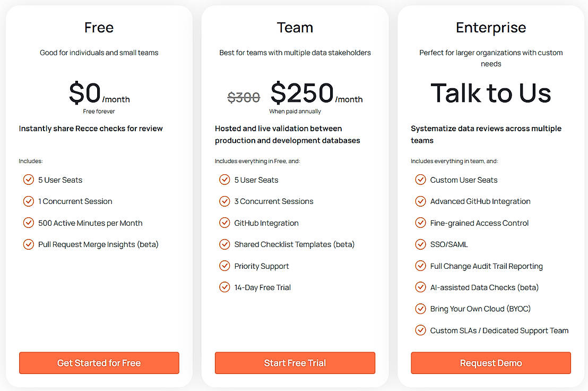Click checkmark icon next to AI-assisted Data Checks

tap(420, 287)
